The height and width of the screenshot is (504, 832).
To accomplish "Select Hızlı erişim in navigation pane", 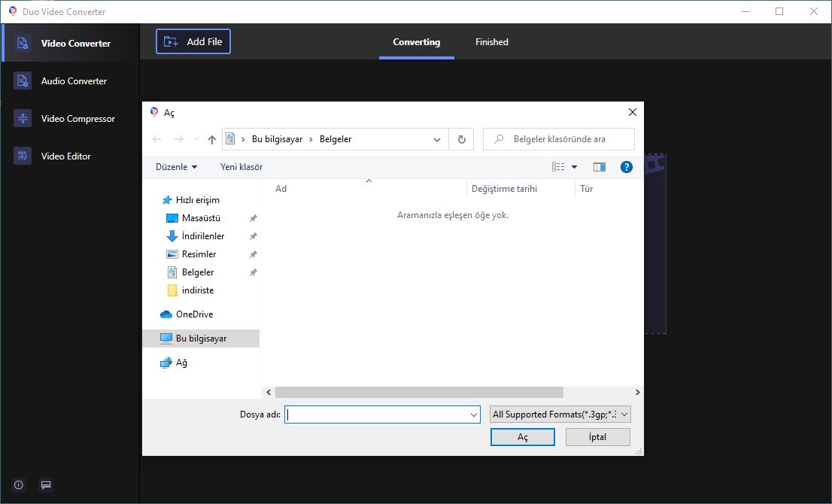I will pyautogui.click(x=197, y=200).
